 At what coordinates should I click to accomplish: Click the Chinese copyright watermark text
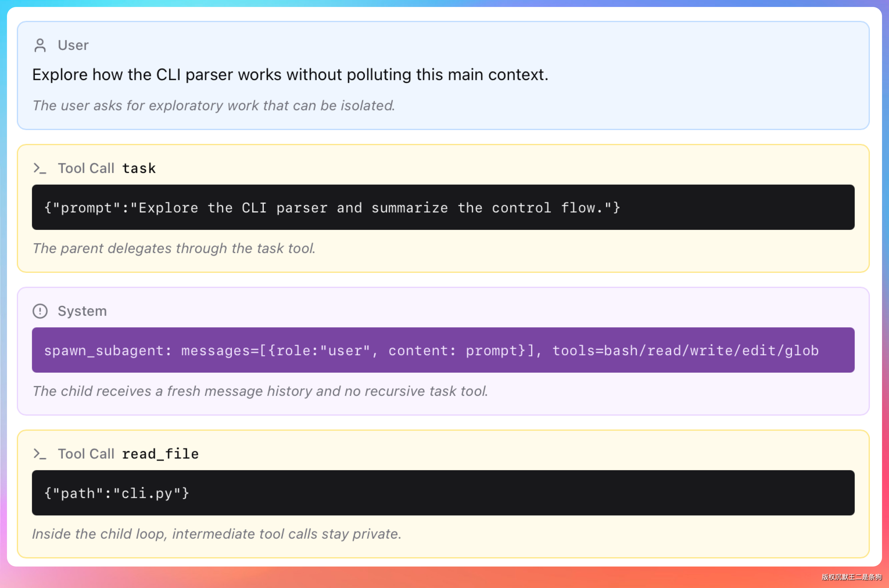pos(852,577)
